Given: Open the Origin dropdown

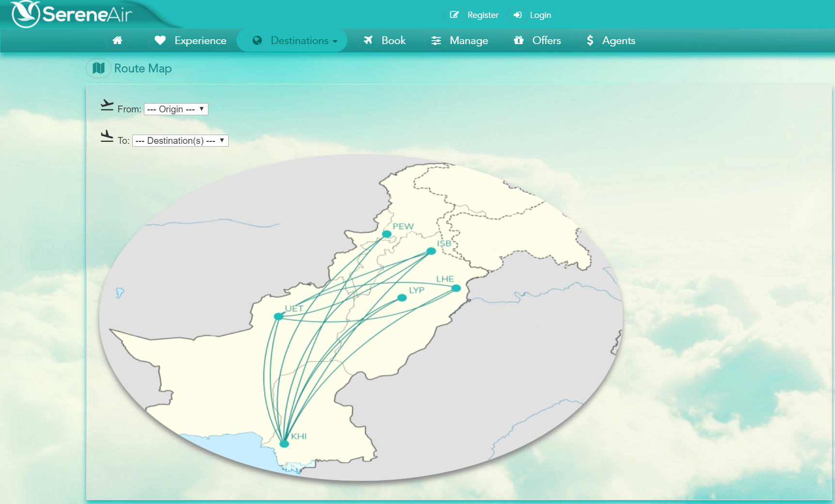Looking at the screenshot, I should coord(176,109).
